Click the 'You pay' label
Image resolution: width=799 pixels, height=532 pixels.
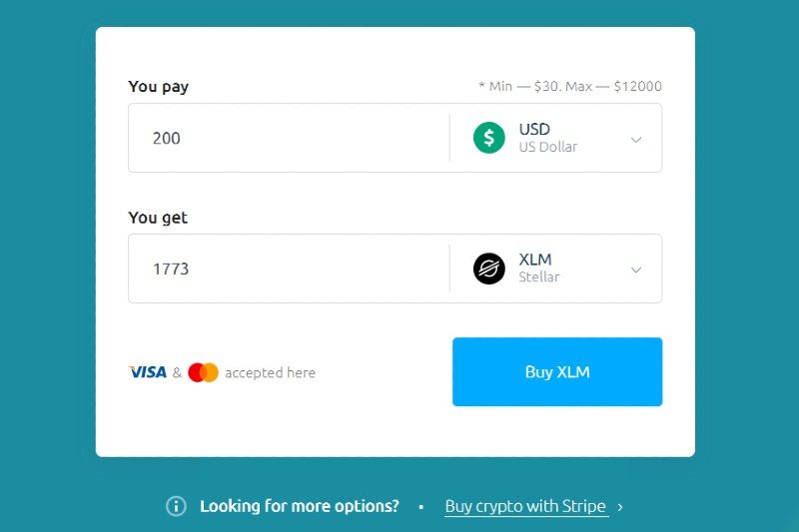click(158, 87)
